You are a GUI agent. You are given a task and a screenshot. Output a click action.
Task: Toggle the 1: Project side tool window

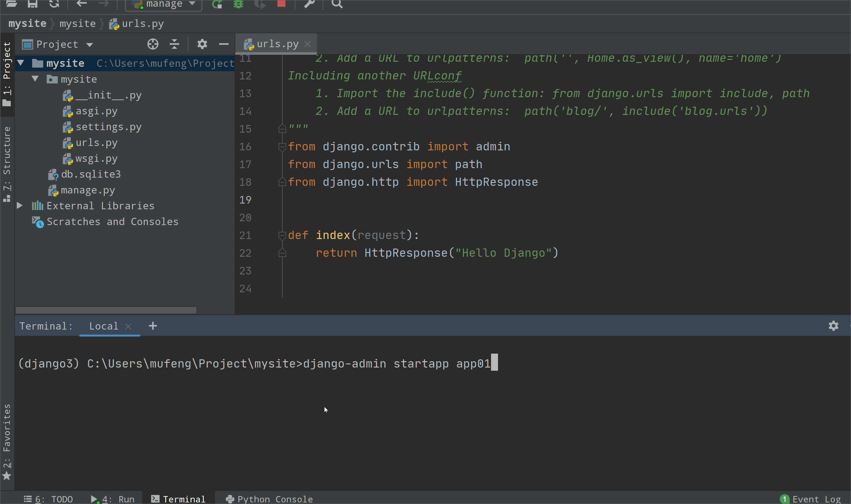7,73
